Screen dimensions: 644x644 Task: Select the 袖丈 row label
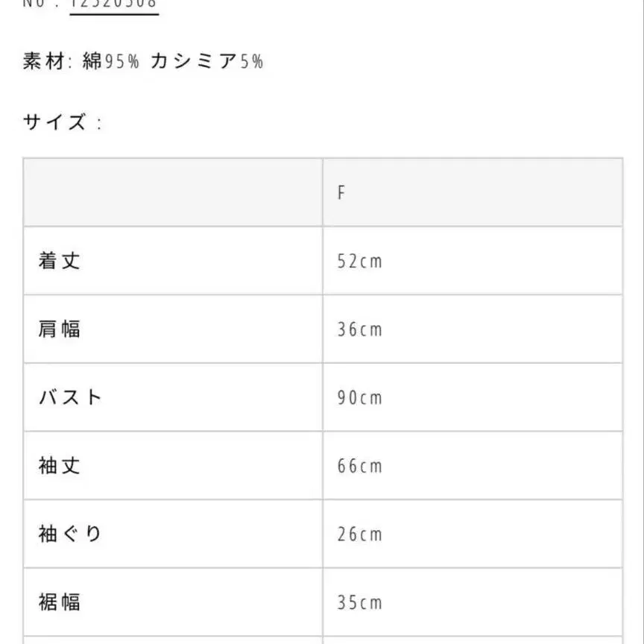pos(60,466)
